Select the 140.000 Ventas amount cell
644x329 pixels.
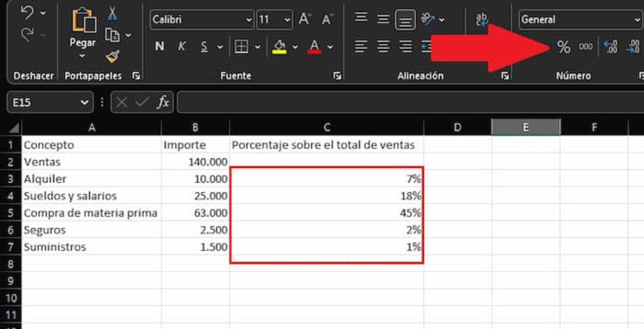pyautogui.click(x=196, y=162)
